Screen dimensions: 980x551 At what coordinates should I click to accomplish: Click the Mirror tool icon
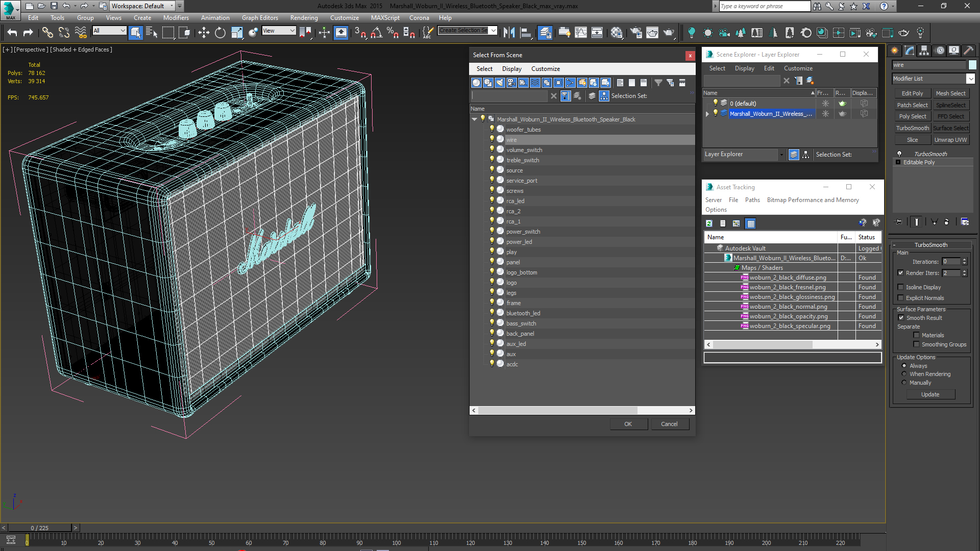(x=509, y=33)
